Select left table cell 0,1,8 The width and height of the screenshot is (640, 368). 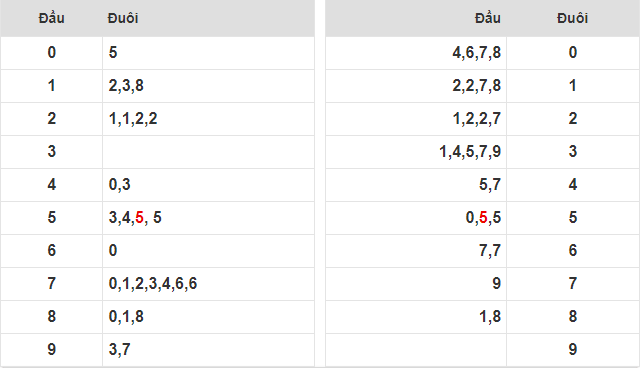coord(208,317)
